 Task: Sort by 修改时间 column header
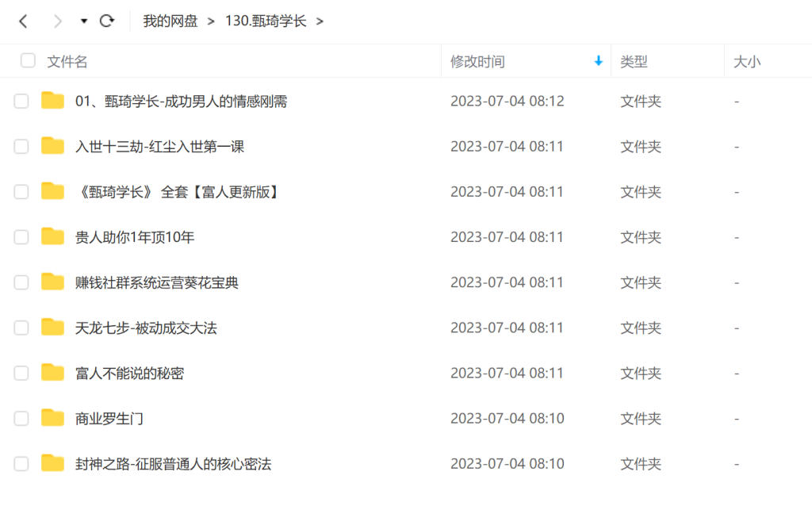coord(477,62)
